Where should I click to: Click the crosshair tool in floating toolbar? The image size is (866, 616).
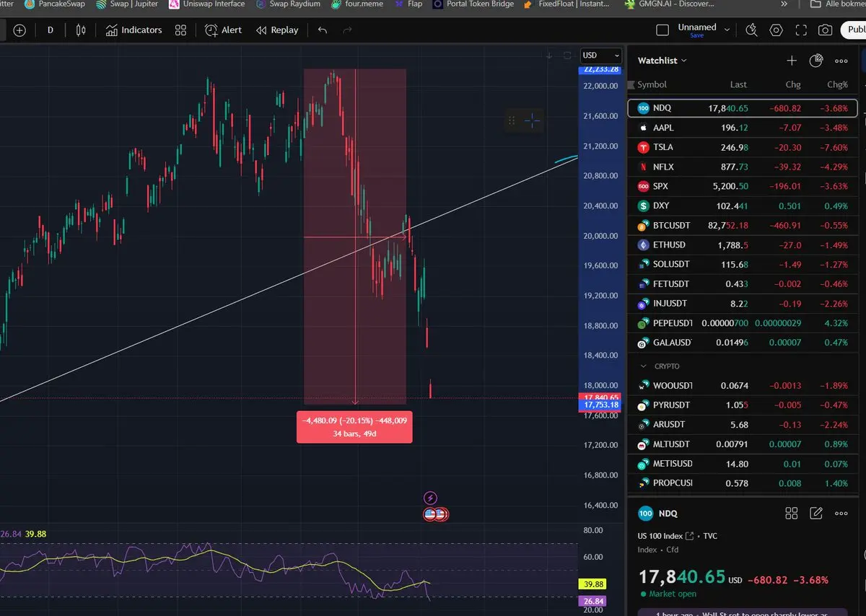pos(533,120)
